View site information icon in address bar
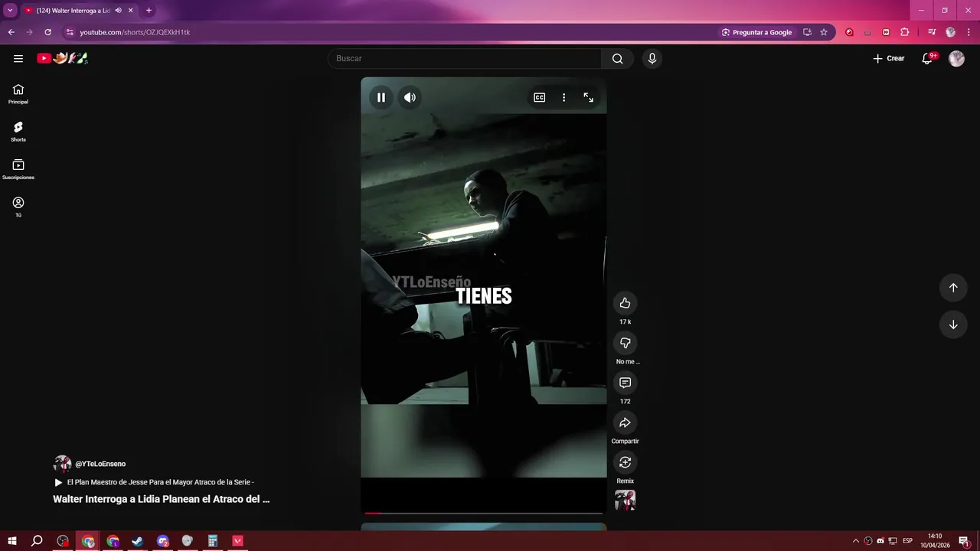This screenshot has height=551, width=980. (70, 32)
